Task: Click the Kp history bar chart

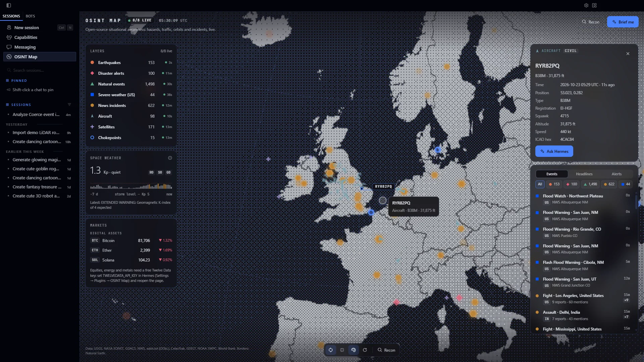Action: click(131, 186)
